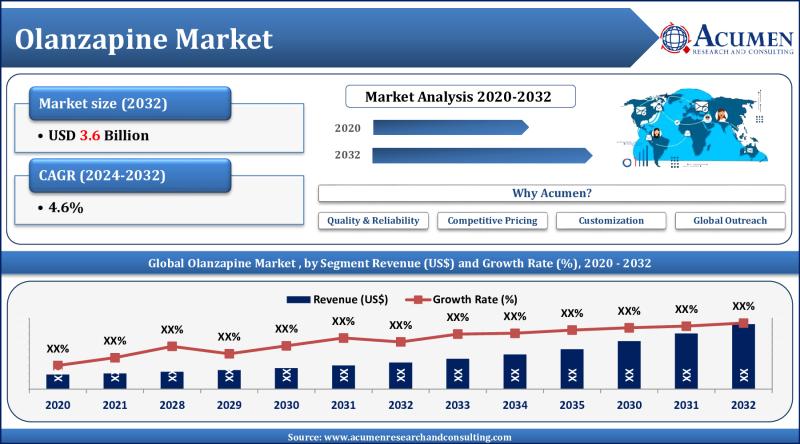The image size is (800, 444).
Task: Click the 2033 axis label
Action: pos(458,405)
